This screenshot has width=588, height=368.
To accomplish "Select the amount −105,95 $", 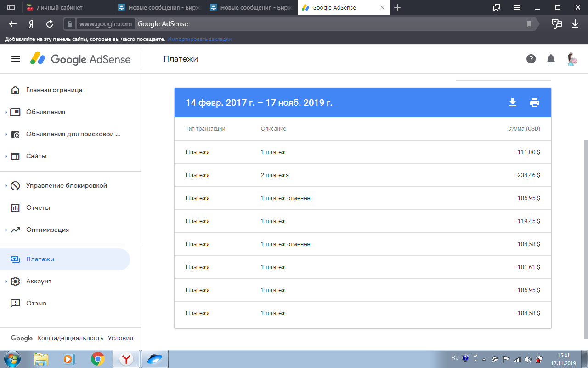I will tap(527, 290).
